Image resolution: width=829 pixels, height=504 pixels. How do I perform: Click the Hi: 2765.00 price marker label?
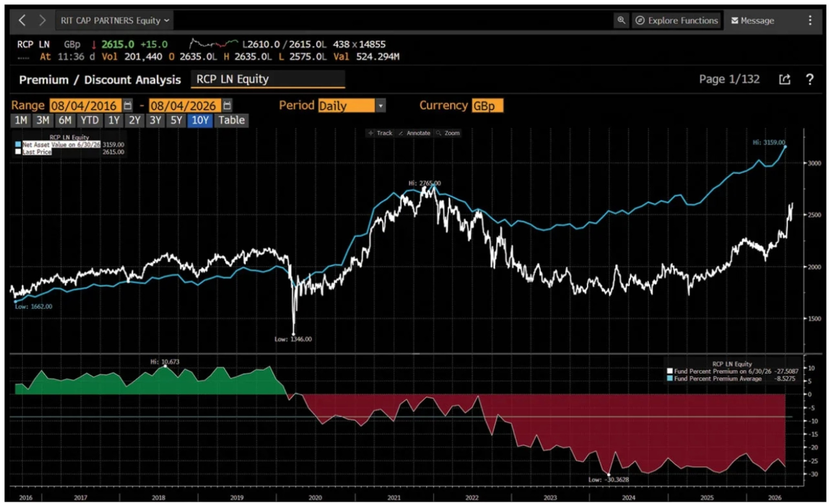coord(424,183)
